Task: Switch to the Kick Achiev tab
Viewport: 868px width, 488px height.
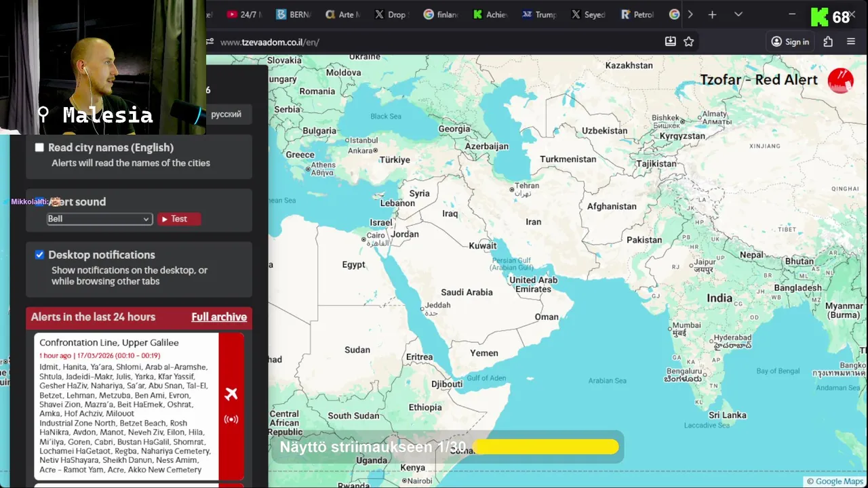Action: [x=490, y=14]
